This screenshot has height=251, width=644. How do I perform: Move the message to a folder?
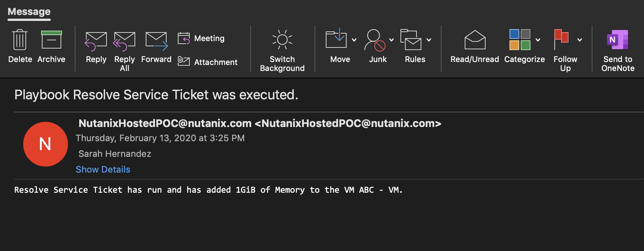point(337,46)
